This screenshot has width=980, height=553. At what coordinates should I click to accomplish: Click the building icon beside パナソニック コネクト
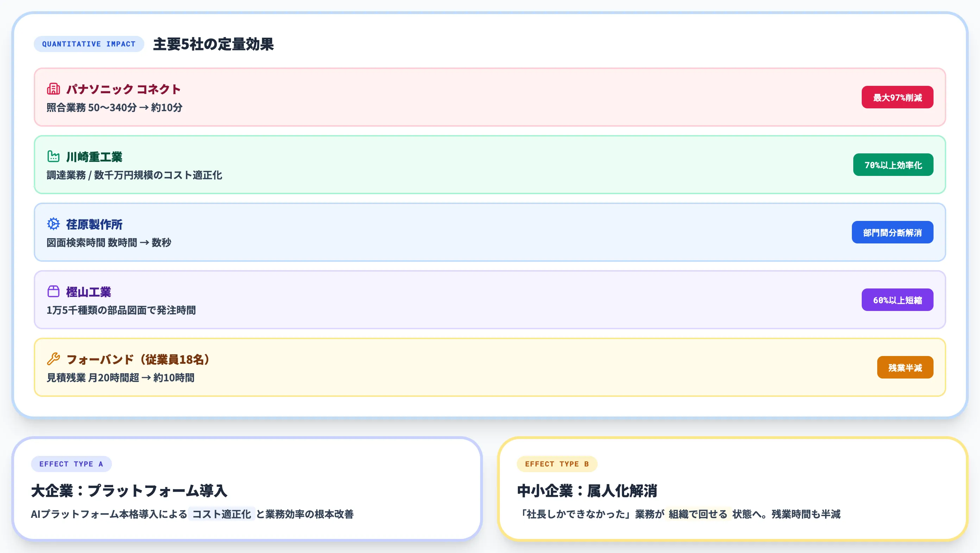(x=53, y=89)
